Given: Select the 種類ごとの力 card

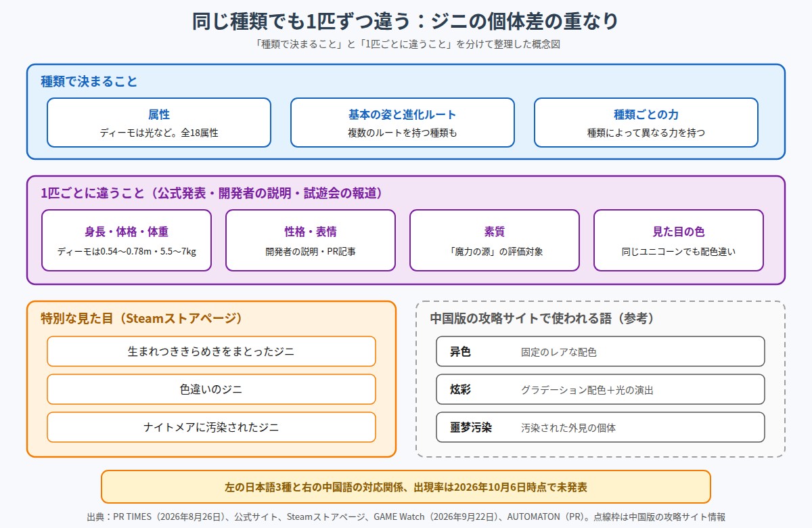Looking at the screenshot, I should pyautogui.click(x=646, y=123).
